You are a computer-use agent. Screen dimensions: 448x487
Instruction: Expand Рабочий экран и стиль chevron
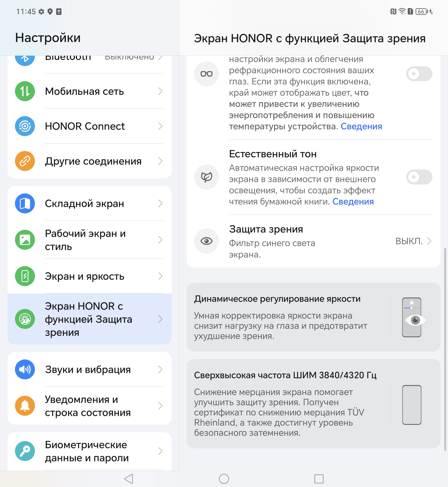pos(160,240)
